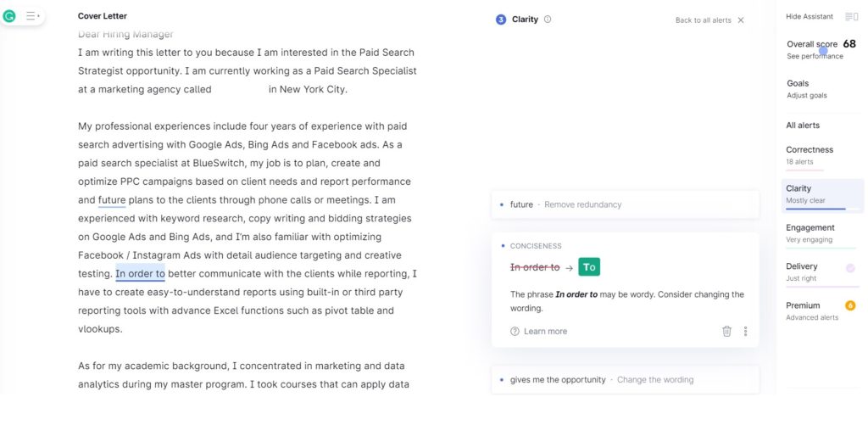This screenshot has height=436, width=868.
Task: Switch to the Engagement tab
Action: click(x=810, y=232)
